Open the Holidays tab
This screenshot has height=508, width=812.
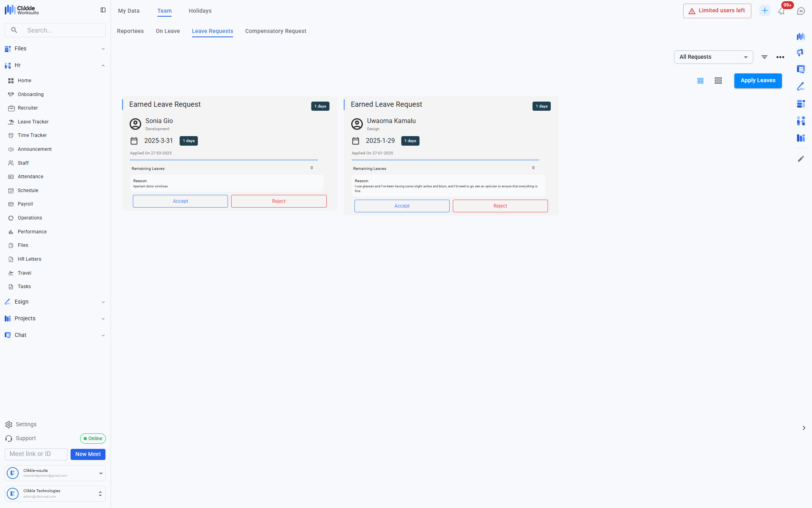tap(200, 11)
